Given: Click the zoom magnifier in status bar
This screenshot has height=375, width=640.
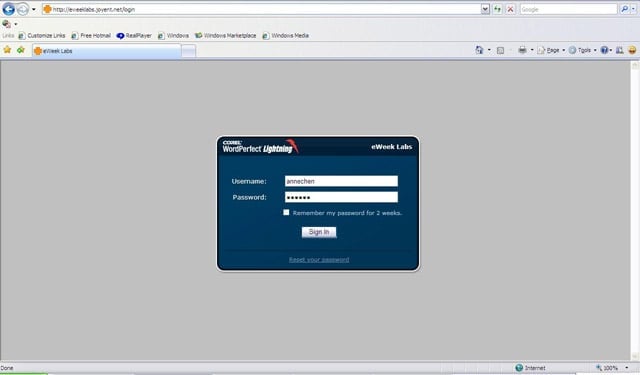Looking at the screenshot, I should 599,368.
